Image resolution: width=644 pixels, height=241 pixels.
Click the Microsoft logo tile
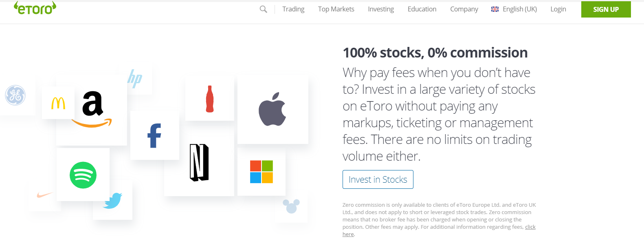point(262,172)
